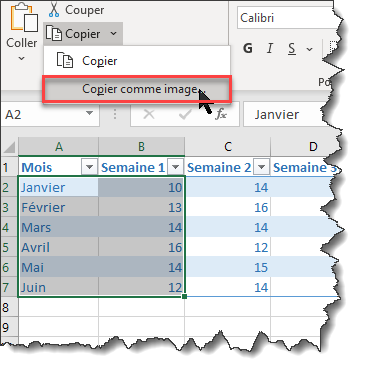Click the Name Box showing A2
Viewport: 367px width, 375px height.
[x=43, y=115]
